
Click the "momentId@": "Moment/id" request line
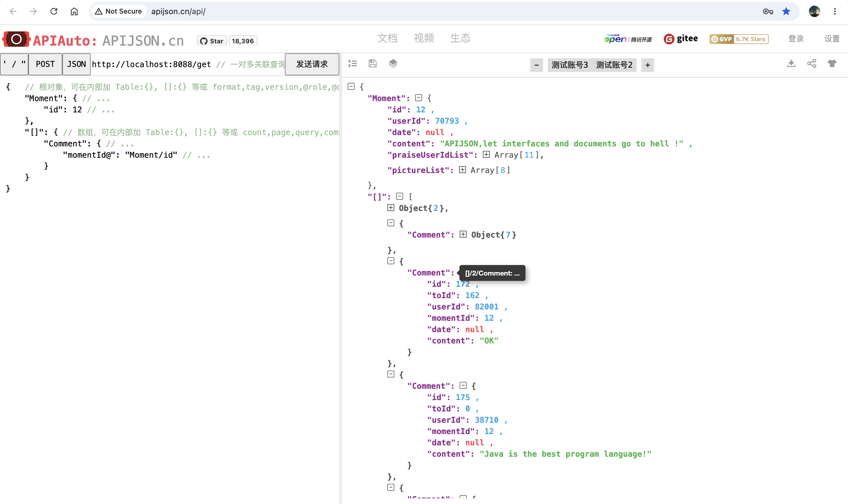pyautogui.click(x=120, y=155)
